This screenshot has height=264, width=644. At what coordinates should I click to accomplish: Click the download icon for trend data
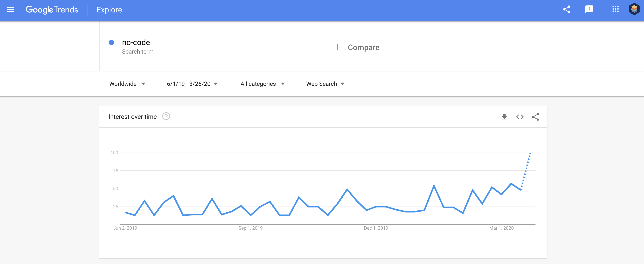click(x=504, y=117)
